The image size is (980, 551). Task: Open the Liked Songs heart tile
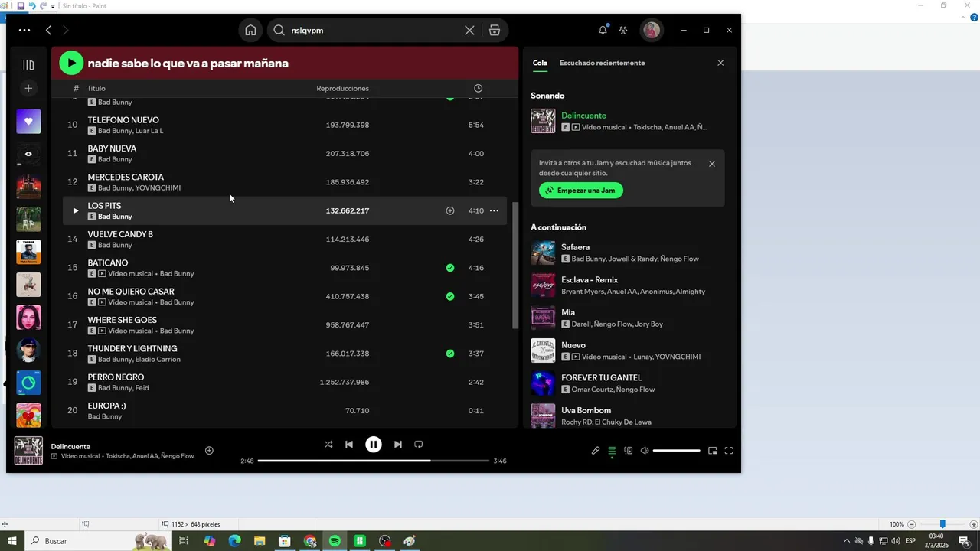pos(28,122)
